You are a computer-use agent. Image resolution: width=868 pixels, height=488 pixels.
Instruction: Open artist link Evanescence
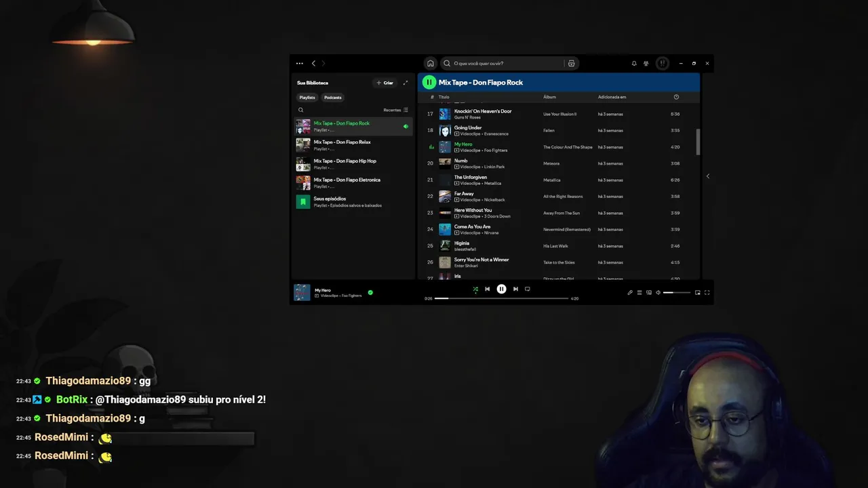tap(496, 134)
